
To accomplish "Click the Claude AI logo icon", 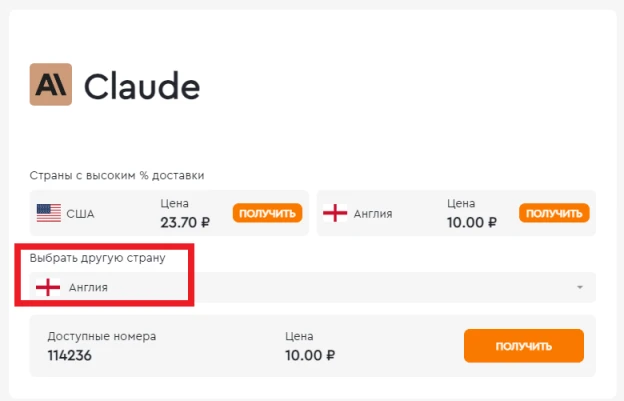I will [51, 84].
